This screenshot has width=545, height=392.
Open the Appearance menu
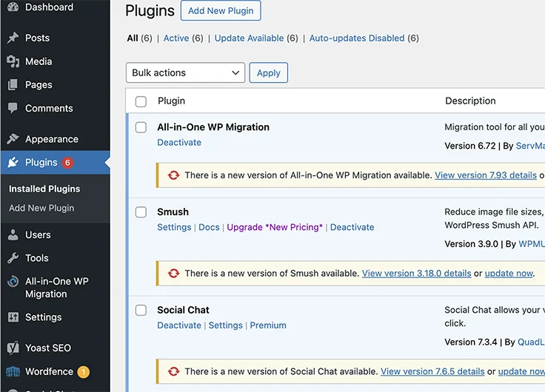point(52,139)
